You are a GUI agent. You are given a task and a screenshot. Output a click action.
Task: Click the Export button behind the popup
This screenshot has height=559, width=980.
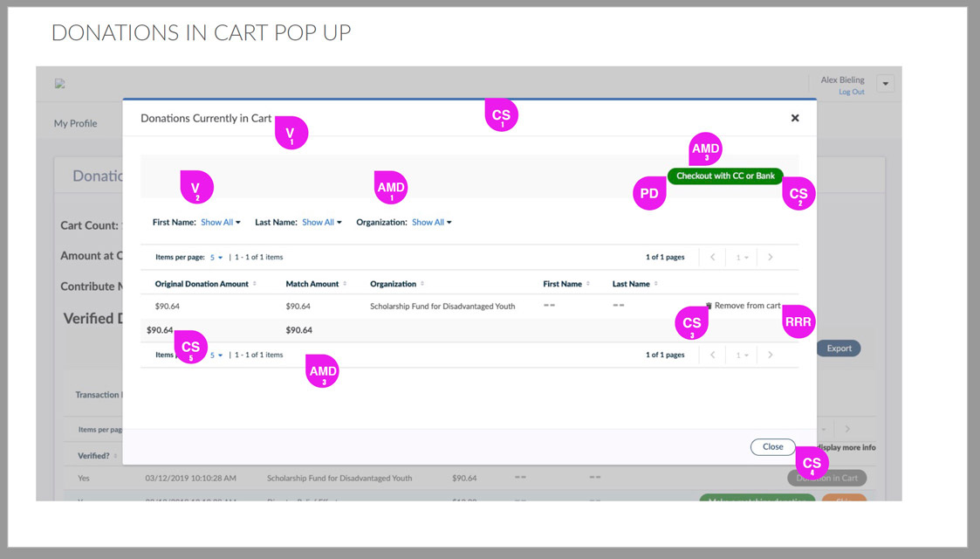click(x=839, y=348)
